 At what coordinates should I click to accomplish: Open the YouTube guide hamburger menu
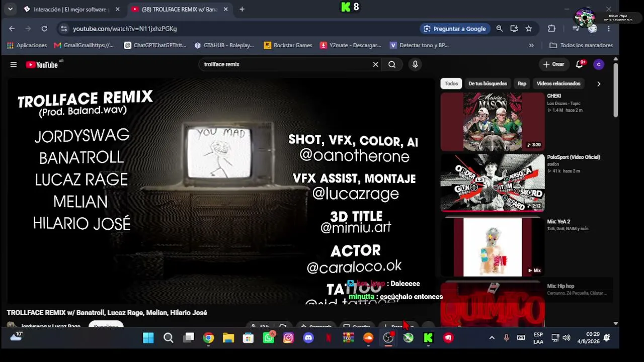14,64
